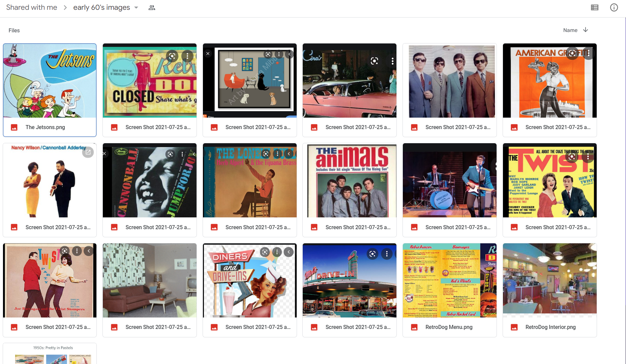Open the retro living room sofa thumbnail

coord(150,280)
